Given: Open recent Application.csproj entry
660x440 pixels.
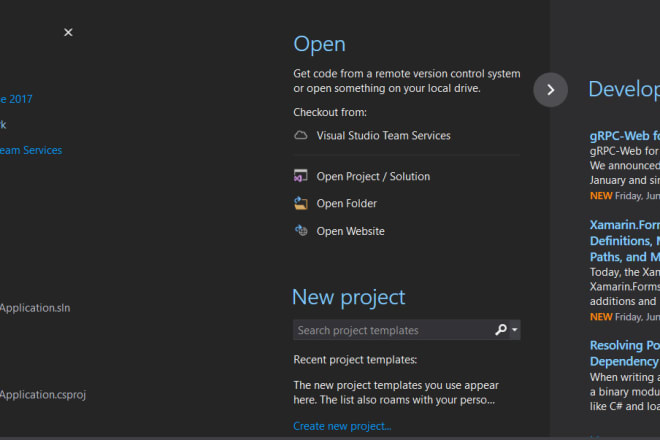Looking at the screenshot, I should point(43,395).
